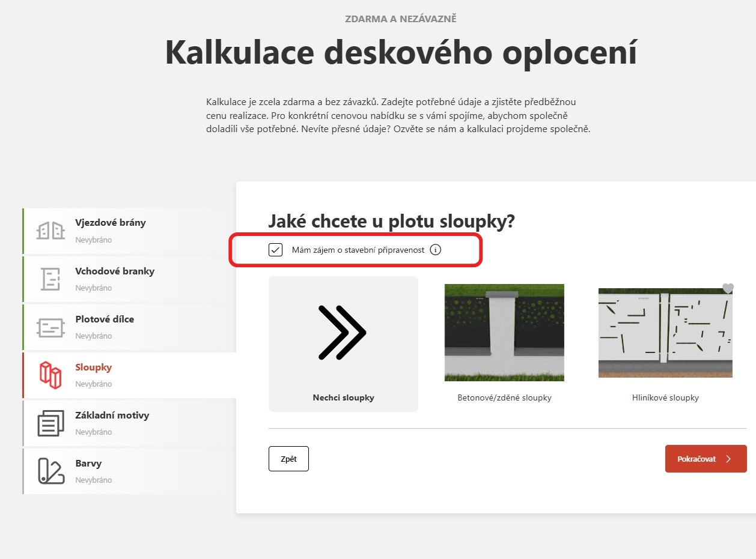756x559 pixels.
Task: Pick the Hliníkové sloupky image
Action: pyautogui.click(x=665, y=333)
